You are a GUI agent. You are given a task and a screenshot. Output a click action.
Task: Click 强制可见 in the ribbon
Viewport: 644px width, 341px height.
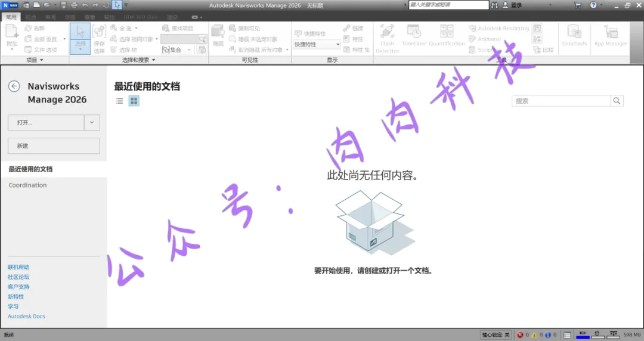[x=244, y=29]
